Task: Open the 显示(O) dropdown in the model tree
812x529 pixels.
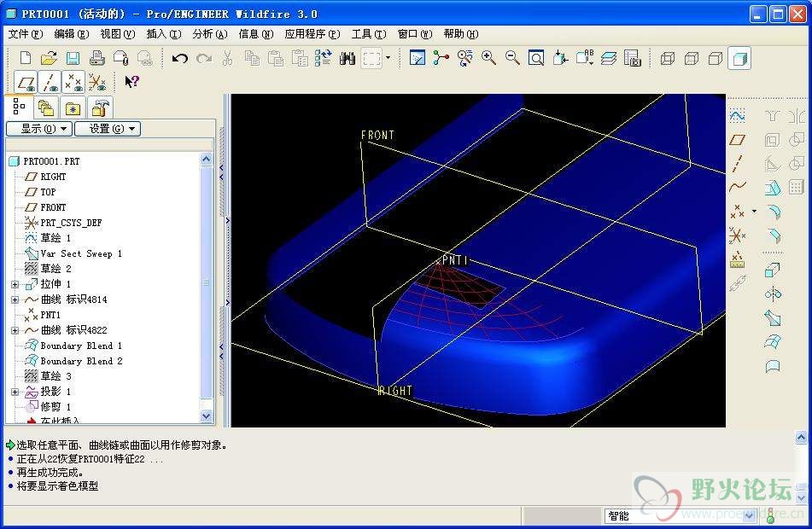Action: 39,128
